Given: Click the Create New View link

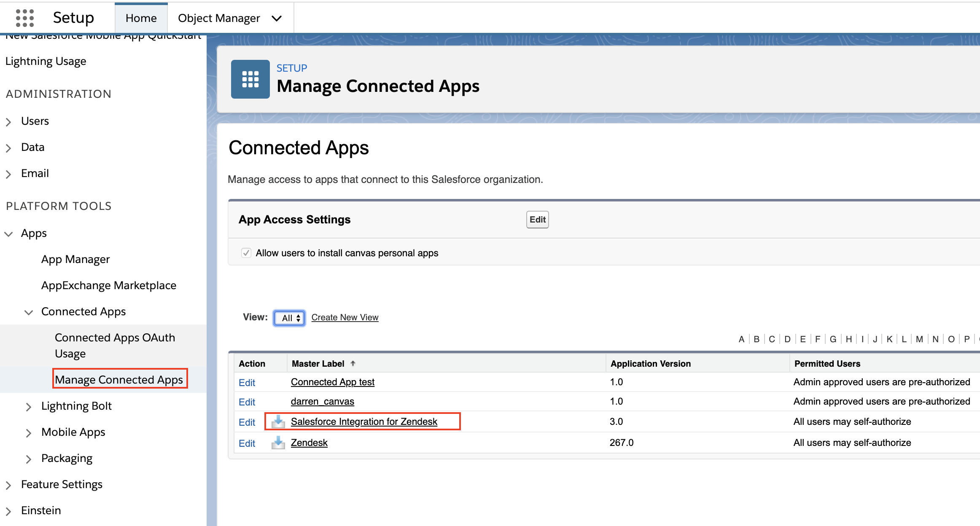Looking at the screenshot, I should point(345,317).
